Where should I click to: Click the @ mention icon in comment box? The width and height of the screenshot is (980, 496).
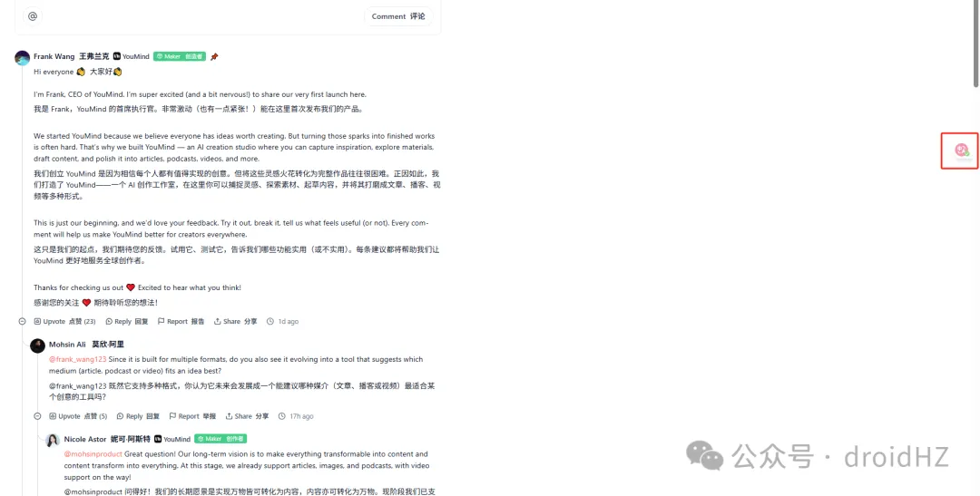33,16
